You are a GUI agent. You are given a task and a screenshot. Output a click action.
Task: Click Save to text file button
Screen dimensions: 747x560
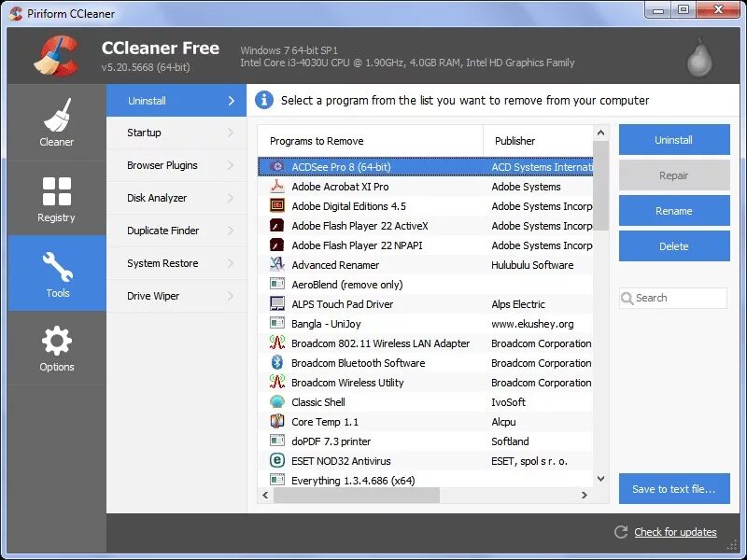pyautogui.click(x=674, y=488)
